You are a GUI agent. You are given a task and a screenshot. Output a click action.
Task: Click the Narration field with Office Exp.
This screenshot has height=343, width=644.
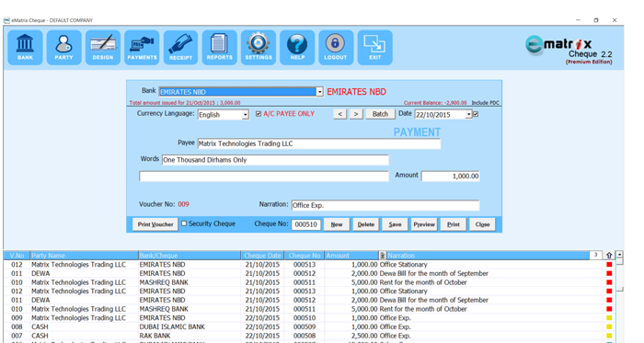[x=385, y=205]
